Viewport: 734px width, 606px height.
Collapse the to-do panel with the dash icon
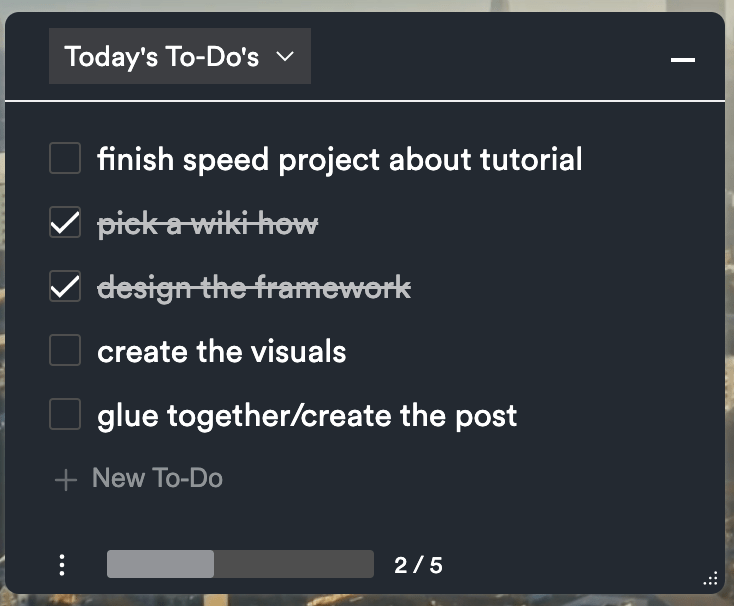pos(683,60)
